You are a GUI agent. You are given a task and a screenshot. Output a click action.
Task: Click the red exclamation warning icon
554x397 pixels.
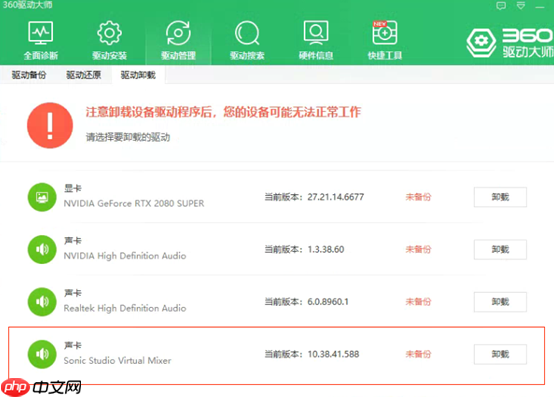click(x=50, y=125)
